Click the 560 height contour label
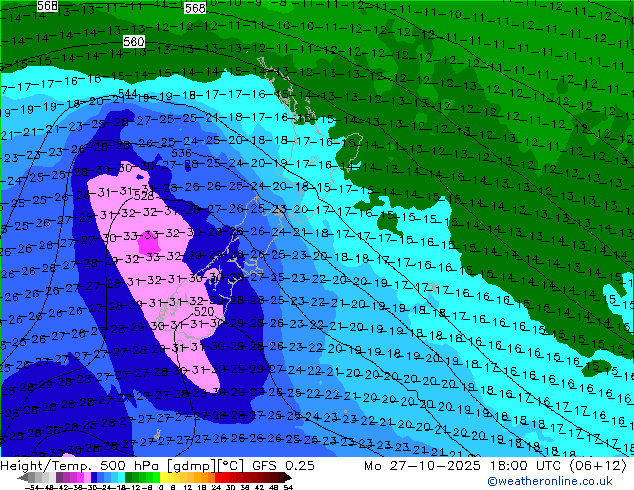This screenshot has width=634, height=490. 134,42
